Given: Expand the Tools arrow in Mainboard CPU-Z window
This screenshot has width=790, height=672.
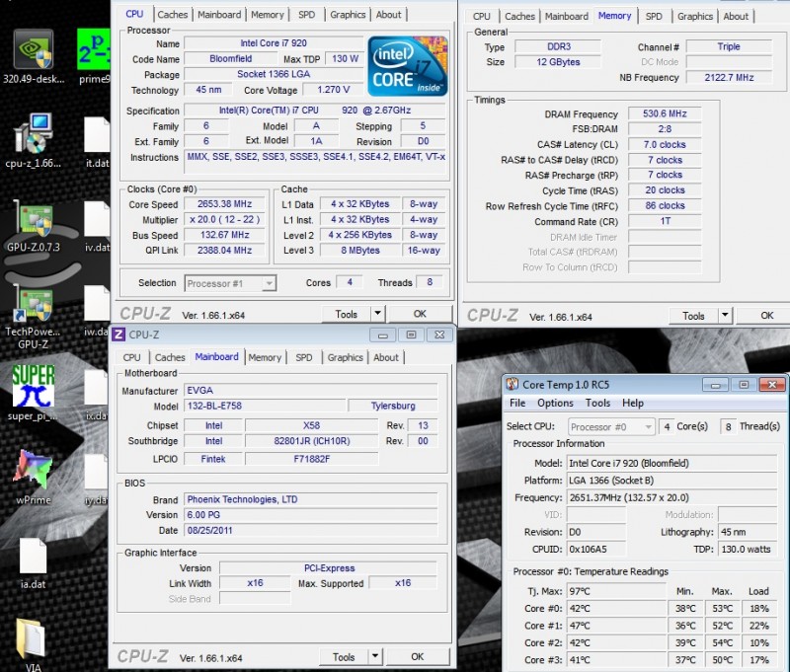Looking at the screenshot, I should pyautogui.click(x=375, y=656).
